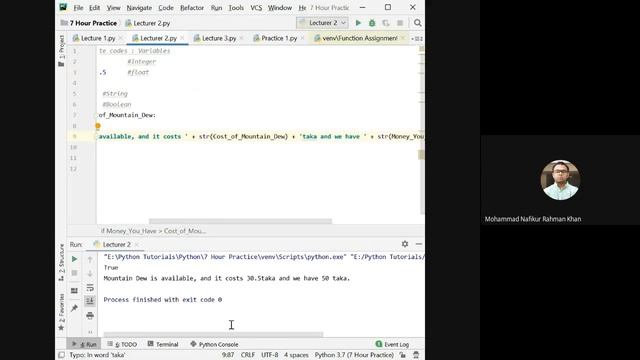
Task: Open the File menu
Action: click(78, 8)
